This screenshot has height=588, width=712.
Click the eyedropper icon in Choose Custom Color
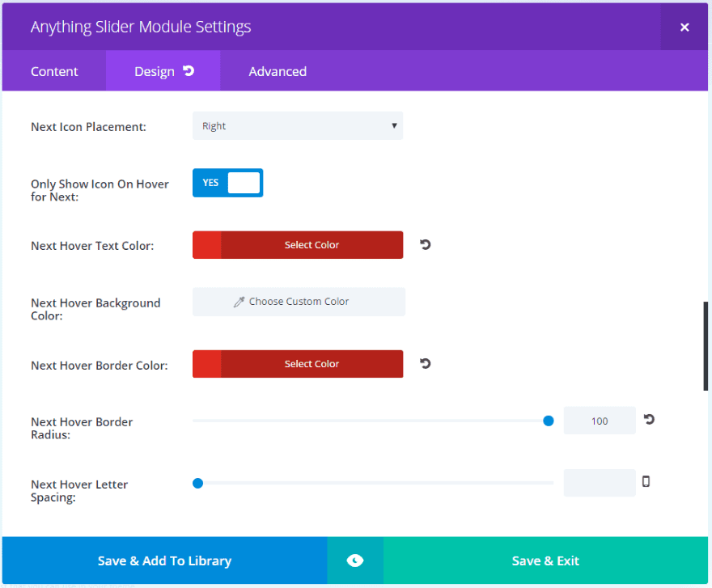click(239, 302)
